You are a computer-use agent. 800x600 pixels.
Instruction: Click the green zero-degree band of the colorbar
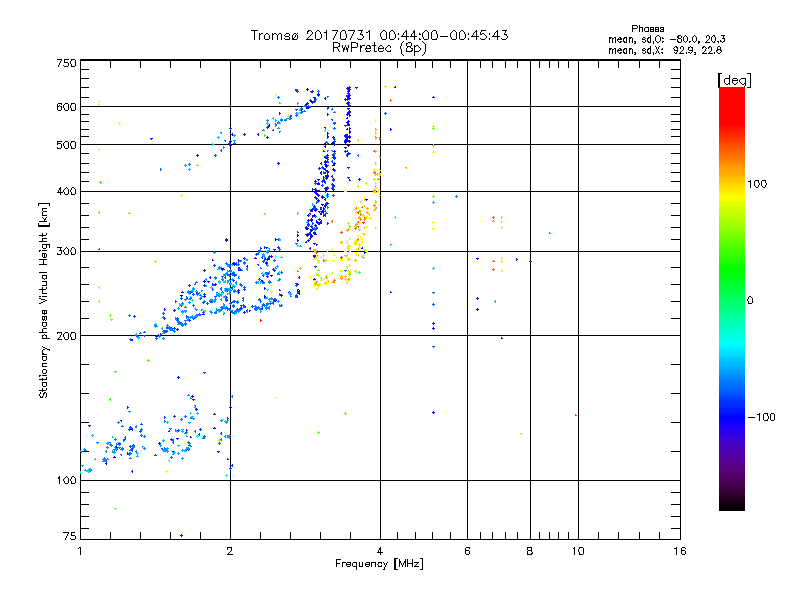732,301
